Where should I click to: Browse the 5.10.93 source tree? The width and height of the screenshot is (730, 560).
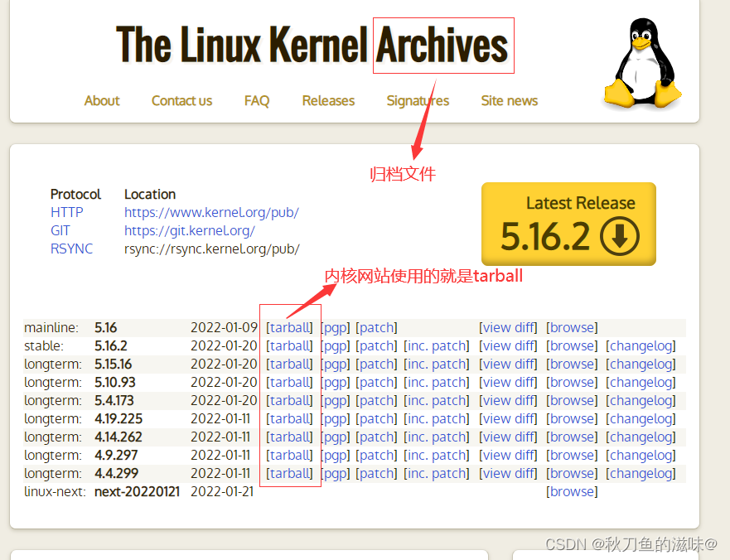[x=572, y=382]
